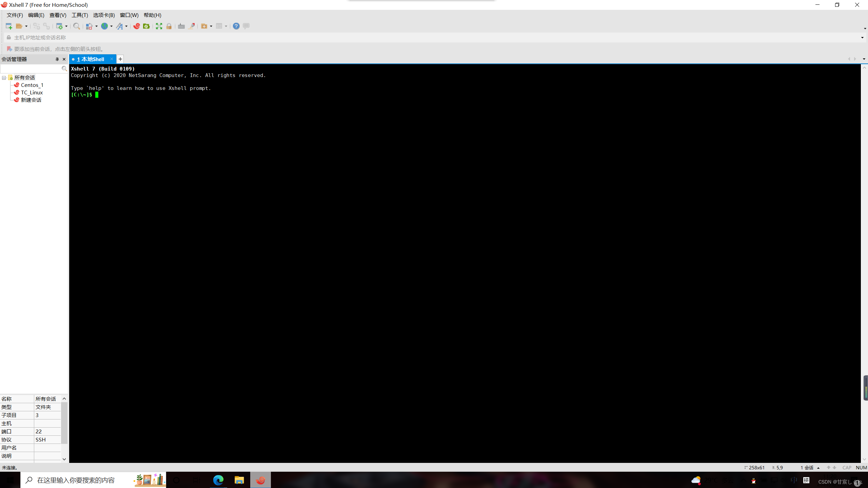868x488 pixels.
Task: Select the Centos_1 session
Action: click(32, 85)
